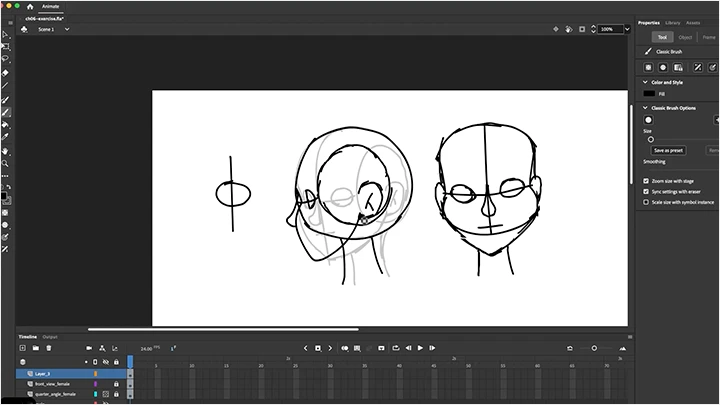Image resolution: width=720 pixels, height=405 pixels.
Task: Click the layer depth graph icon
Action: pos(115,348)
